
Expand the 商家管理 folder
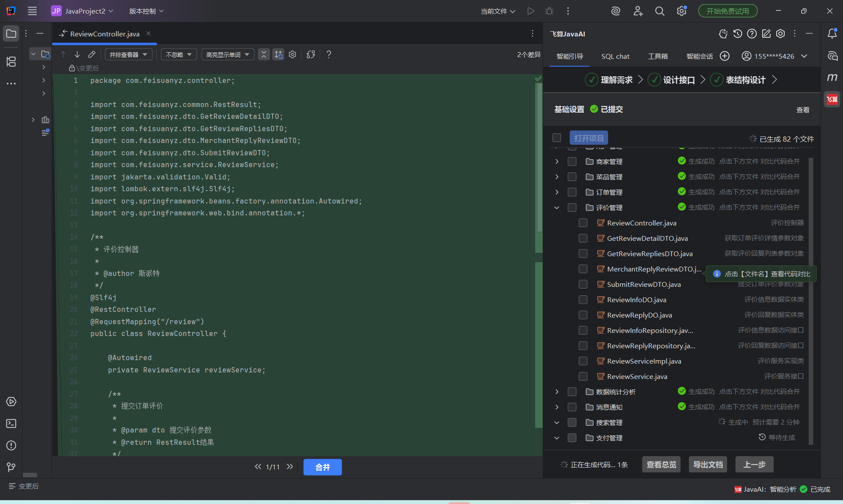[x=557, y=161]
